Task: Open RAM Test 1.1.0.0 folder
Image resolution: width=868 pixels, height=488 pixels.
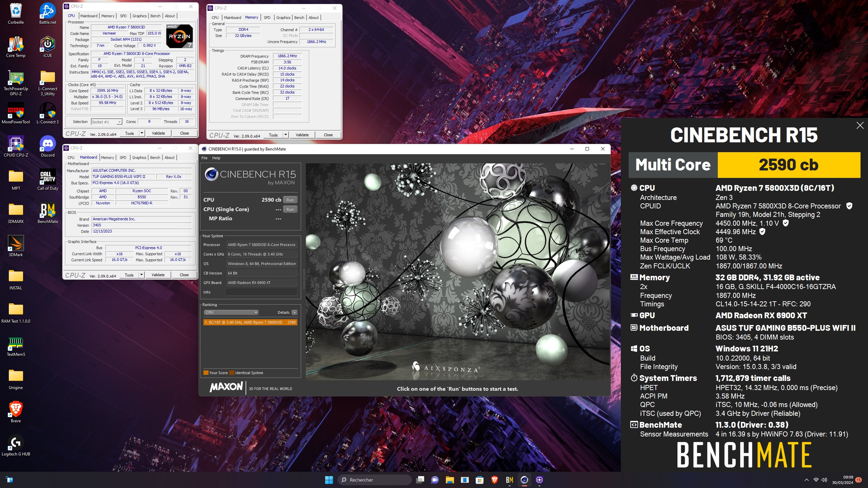Action: [16, 312]
